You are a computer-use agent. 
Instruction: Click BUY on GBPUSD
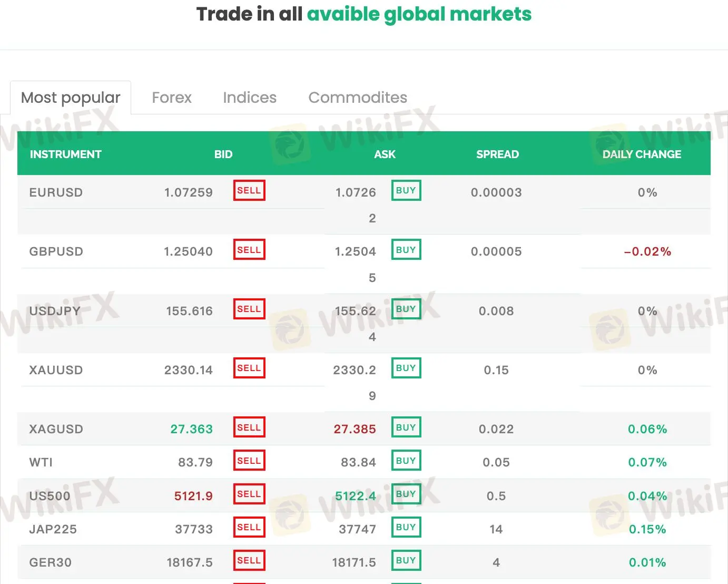point(406,249)
